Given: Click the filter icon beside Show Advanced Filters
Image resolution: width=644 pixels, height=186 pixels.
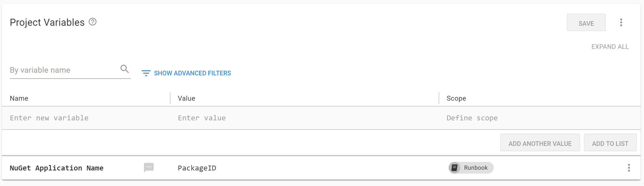Looking at the screenshot, I should click(146, 73).
